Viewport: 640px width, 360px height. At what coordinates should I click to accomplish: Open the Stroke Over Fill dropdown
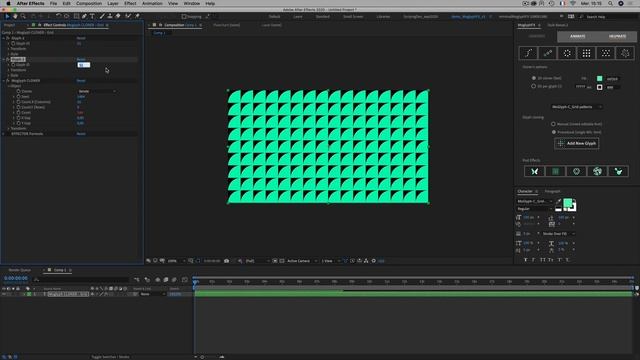pos(558,234)
